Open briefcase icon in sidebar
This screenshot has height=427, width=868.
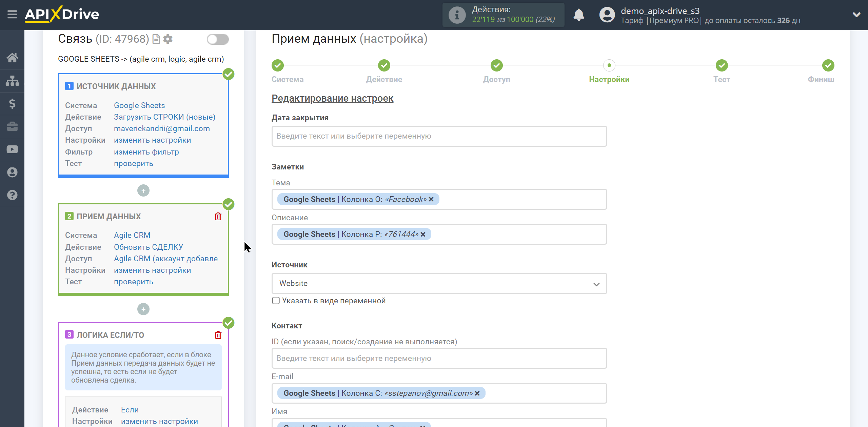pos(12,126)
